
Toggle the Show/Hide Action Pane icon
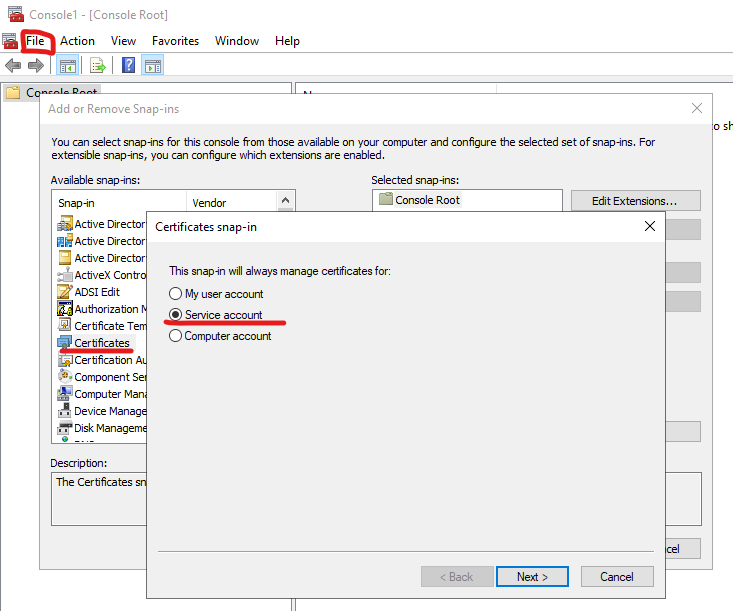[x=153, y=66]
